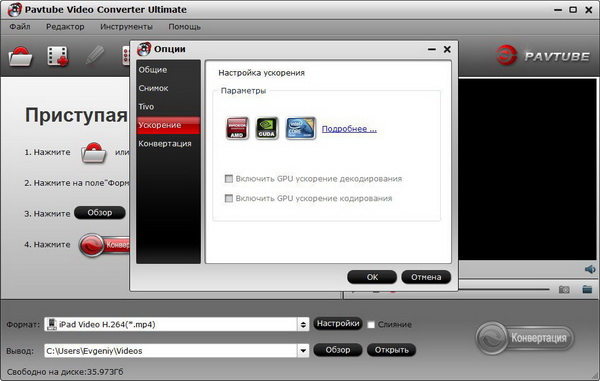600x381 pixels.
Task: Click the OK button in Options dialog
Action: [372, 277]
